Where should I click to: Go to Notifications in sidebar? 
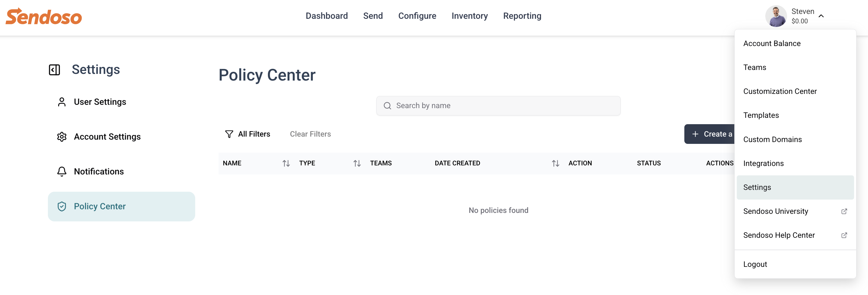[x=121, y=171]
